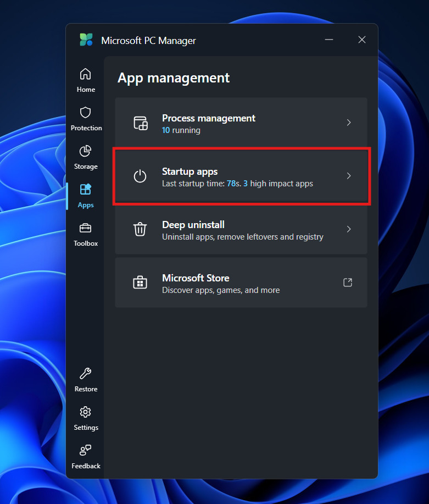Click the Restore wrench icon
Image resolution: width=429 pixels, height=504 pixels.
(86, 374)
